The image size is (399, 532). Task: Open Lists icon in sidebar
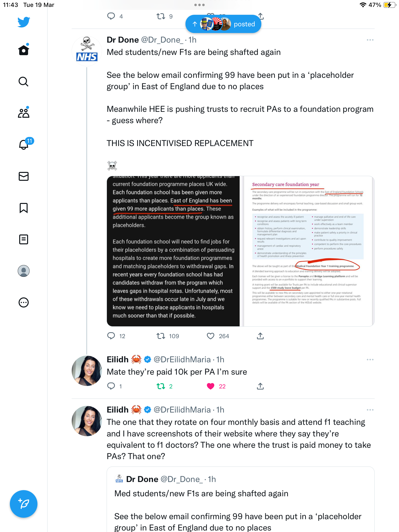[24, 239]
